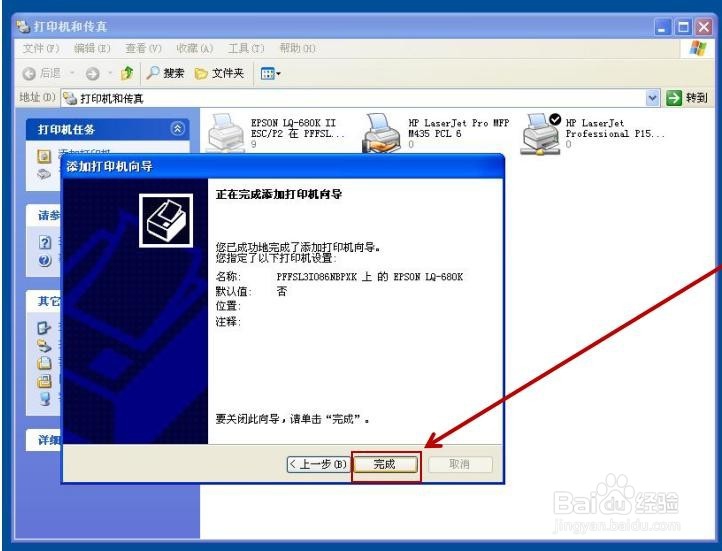Screen dimensions: 722x551
Task: Click the address bar field 打印机和传真
Action: point(354,98)
